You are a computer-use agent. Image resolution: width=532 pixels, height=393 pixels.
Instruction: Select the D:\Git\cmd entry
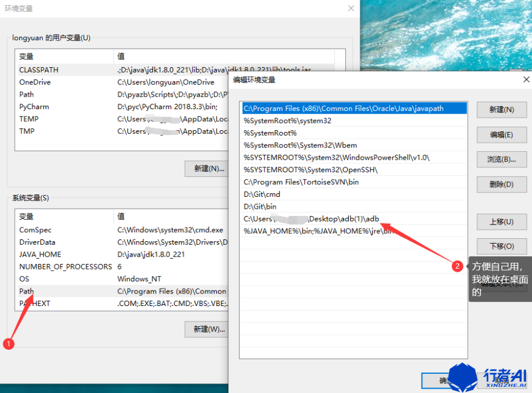354,194
